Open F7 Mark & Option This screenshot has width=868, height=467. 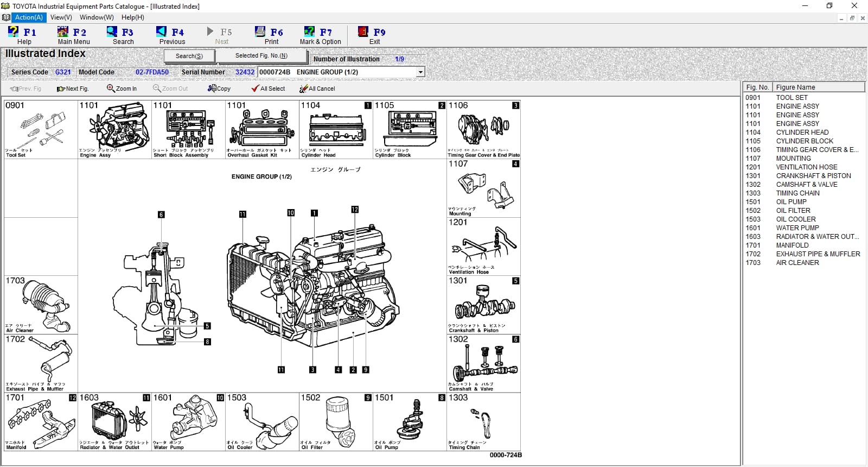[320, 36]
